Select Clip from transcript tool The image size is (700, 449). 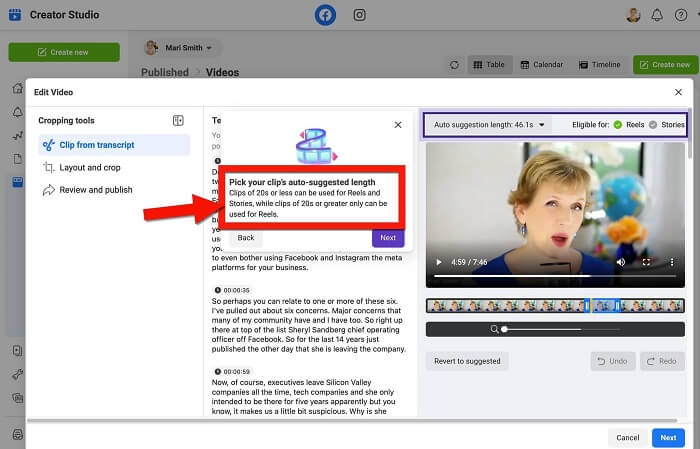pyautogui.click(x=114, y=145)
